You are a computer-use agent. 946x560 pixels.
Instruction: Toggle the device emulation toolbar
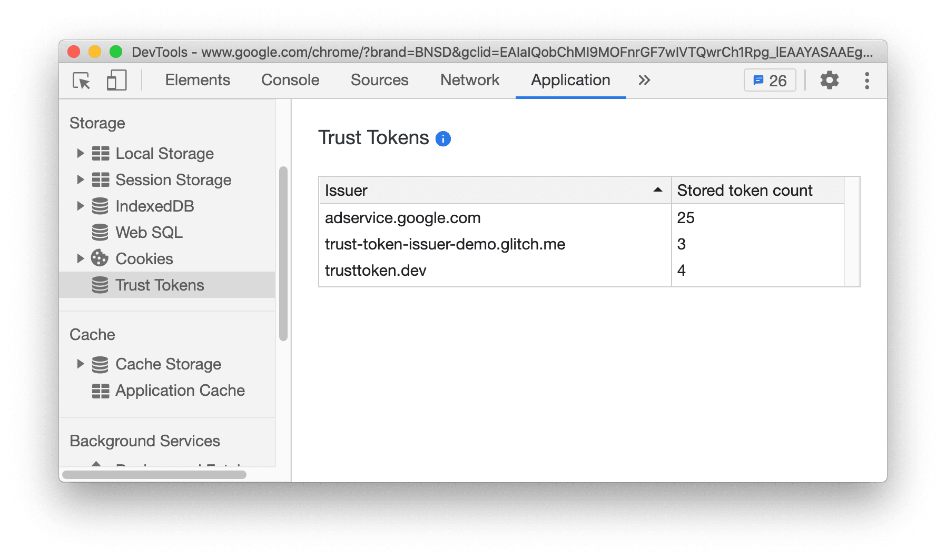[x=116, y=80]
